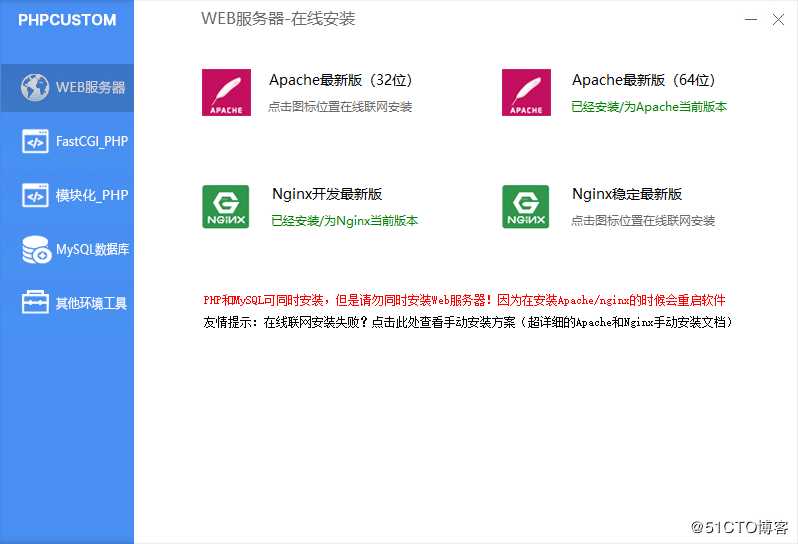Close the PHPCUSTOM window
Viewport: 798px width, 544px height.
pos(778,20)
